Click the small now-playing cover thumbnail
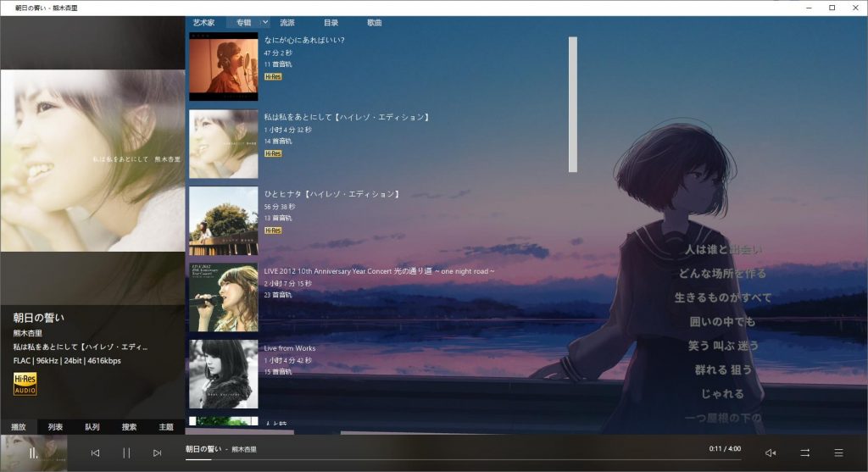868x472 pixels. point(34,453)
